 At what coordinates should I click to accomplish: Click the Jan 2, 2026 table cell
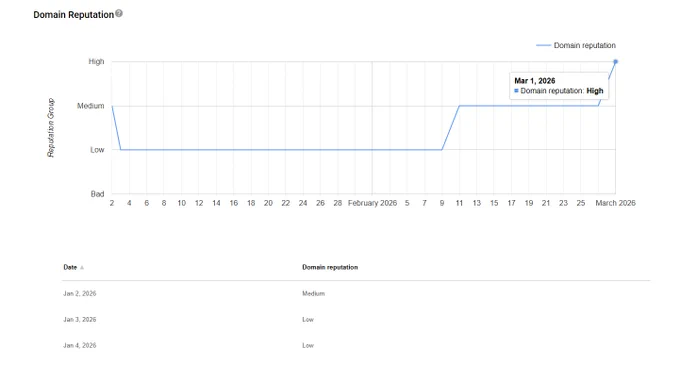(x=80, y=294)
